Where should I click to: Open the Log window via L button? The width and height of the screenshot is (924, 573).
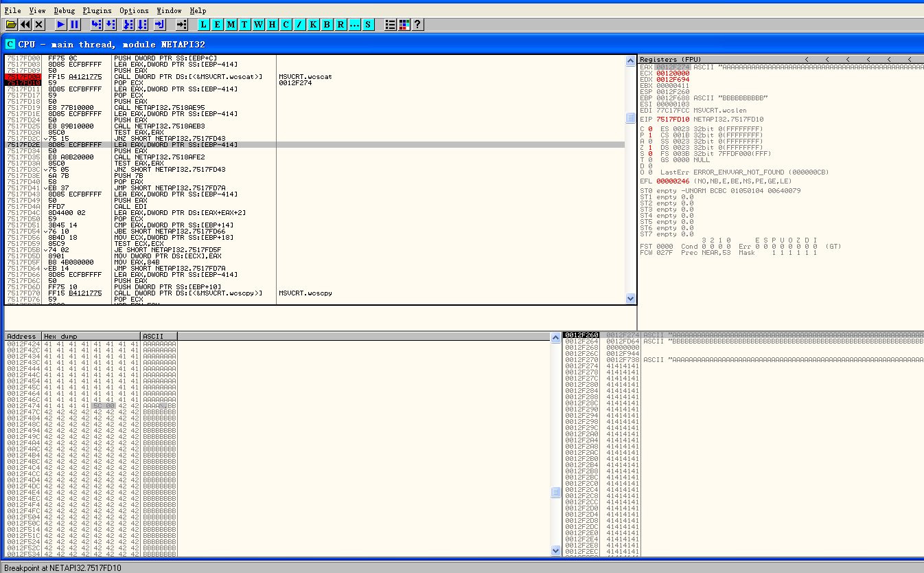(x=203, y=25)
